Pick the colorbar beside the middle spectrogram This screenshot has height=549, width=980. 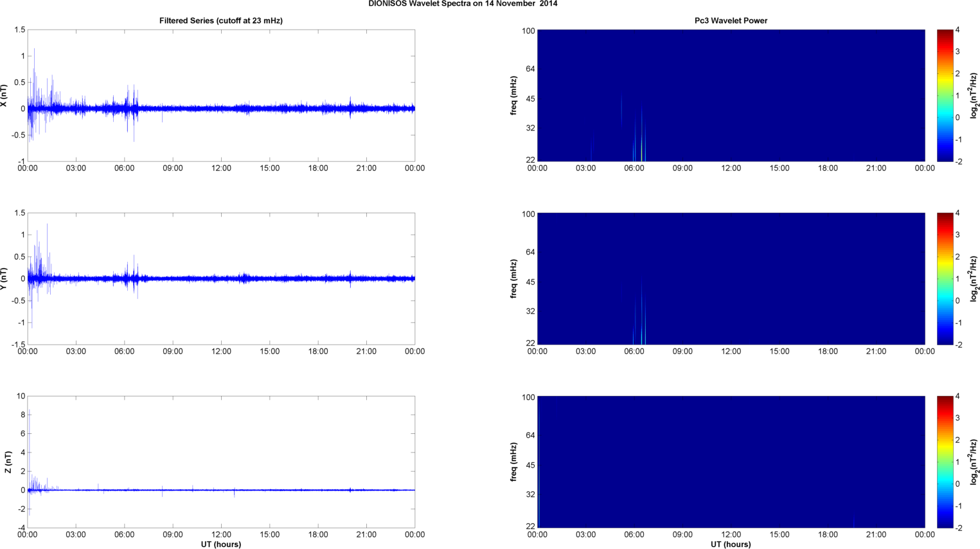click(945, 278)
